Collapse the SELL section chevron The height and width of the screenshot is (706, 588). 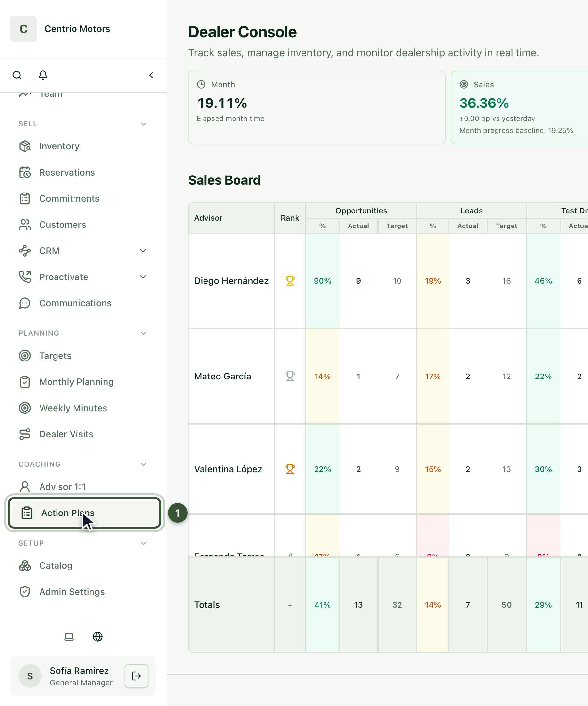144,124
